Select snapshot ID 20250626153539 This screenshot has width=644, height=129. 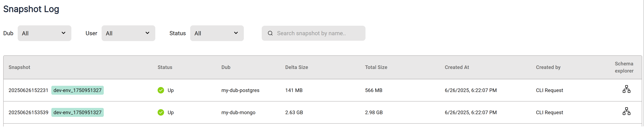[x=28, y=113]
